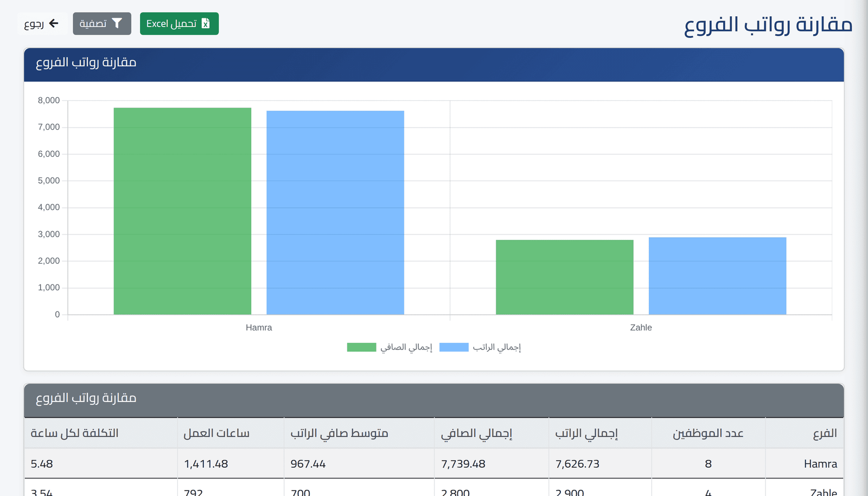Select the 1,411.48 work hours cell
Viewport: 868px width, 496px height.
pyautogui.click(x=231, y=463)
